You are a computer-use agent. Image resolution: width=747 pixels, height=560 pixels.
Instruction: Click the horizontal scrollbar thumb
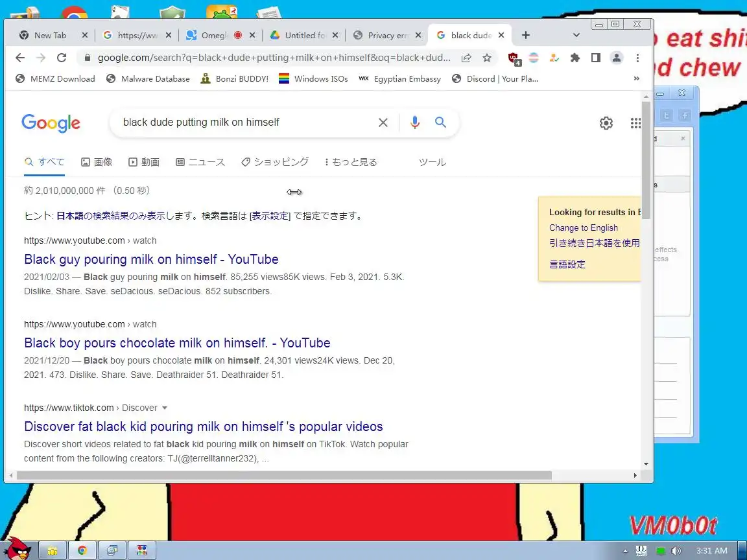pos(284,475)
